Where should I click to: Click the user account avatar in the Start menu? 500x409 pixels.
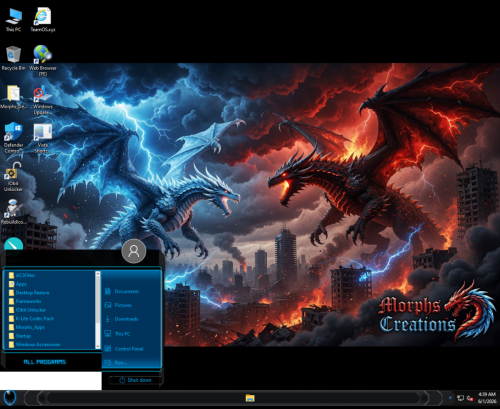click(x=134, y=251)
